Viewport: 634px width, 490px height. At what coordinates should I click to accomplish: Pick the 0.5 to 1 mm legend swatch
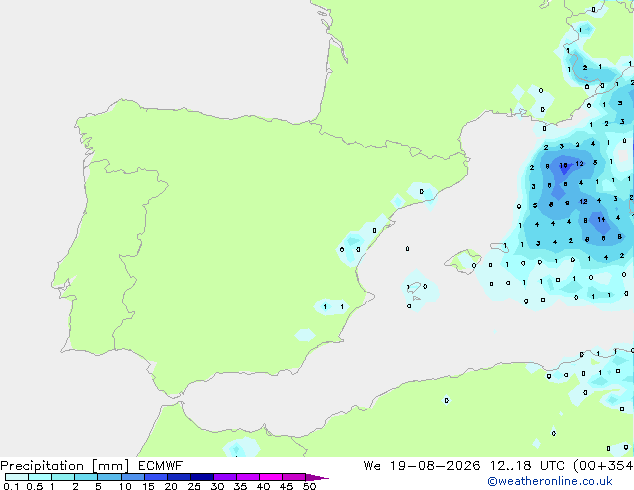[40, 477]
